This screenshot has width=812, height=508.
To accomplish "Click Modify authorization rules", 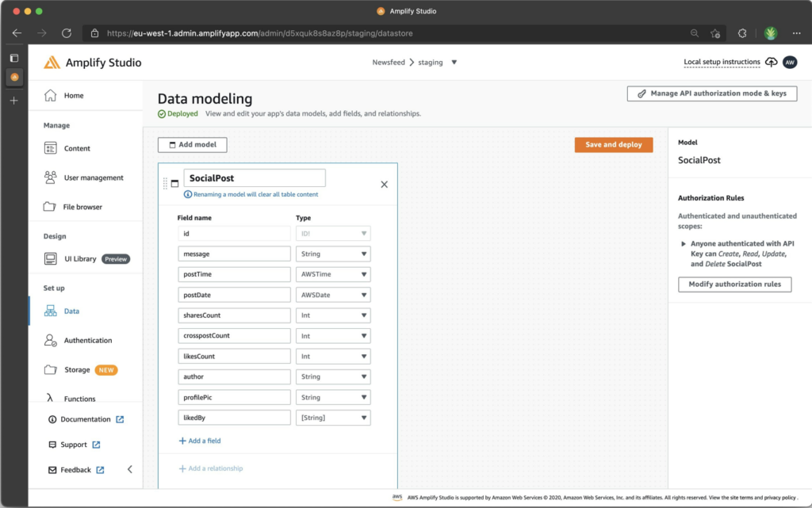I will (735, 284).
